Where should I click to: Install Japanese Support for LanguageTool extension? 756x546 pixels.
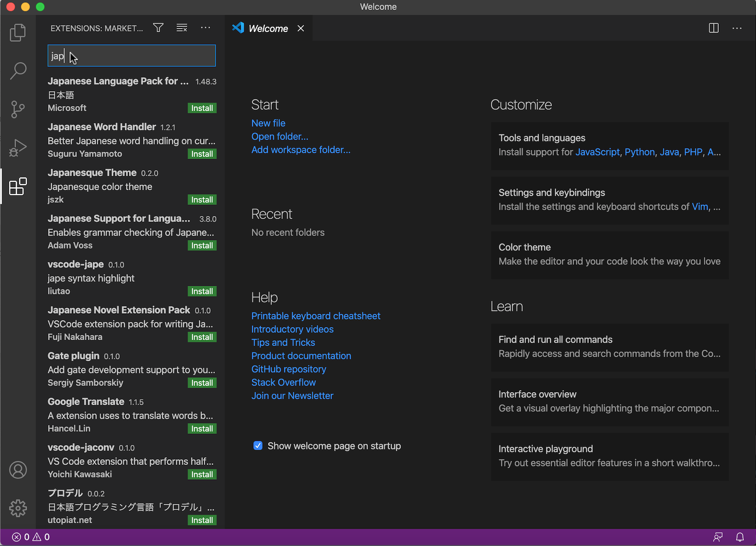[x=202, y=246]
